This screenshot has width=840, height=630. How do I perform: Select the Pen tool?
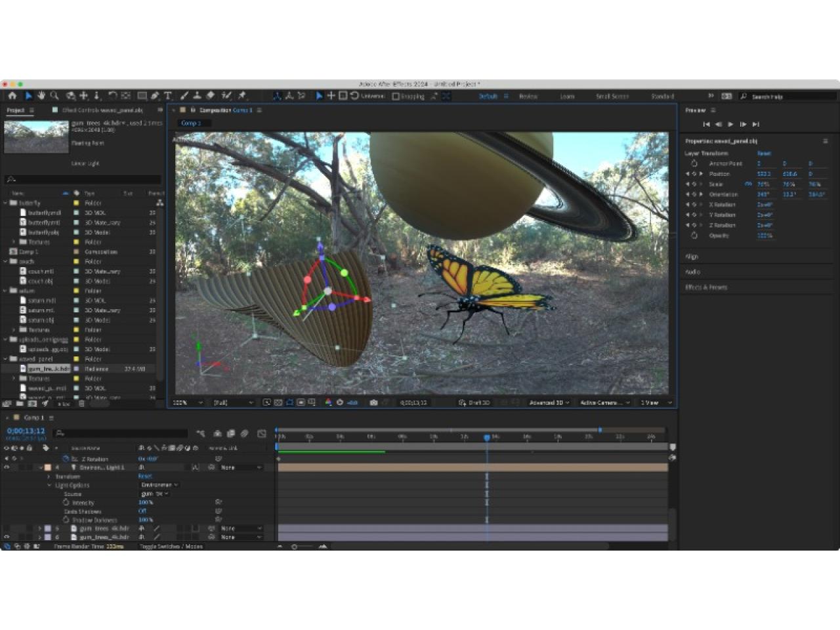(155, 96)
